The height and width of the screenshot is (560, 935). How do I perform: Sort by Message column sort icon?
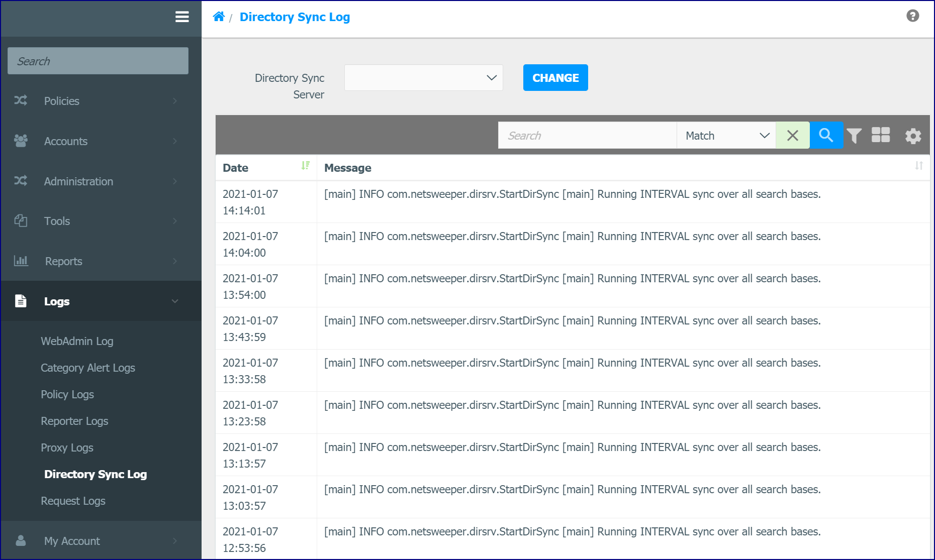point(919,166)
